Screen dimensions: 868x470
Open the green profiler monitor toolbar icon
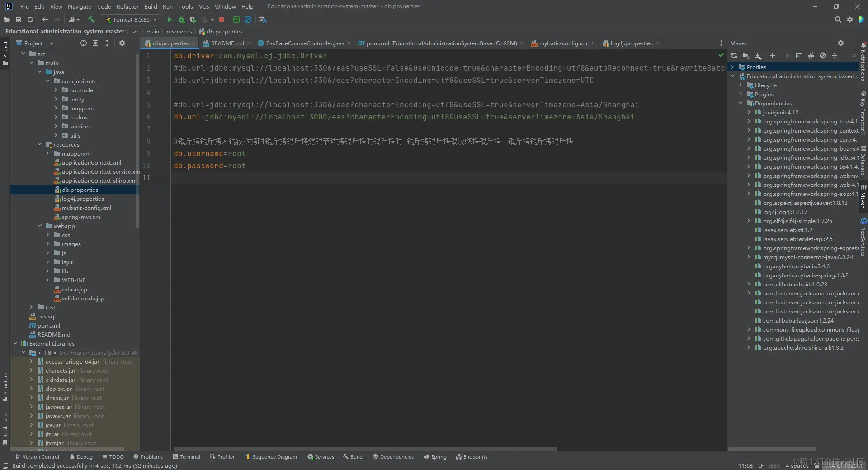pos(236,19)
